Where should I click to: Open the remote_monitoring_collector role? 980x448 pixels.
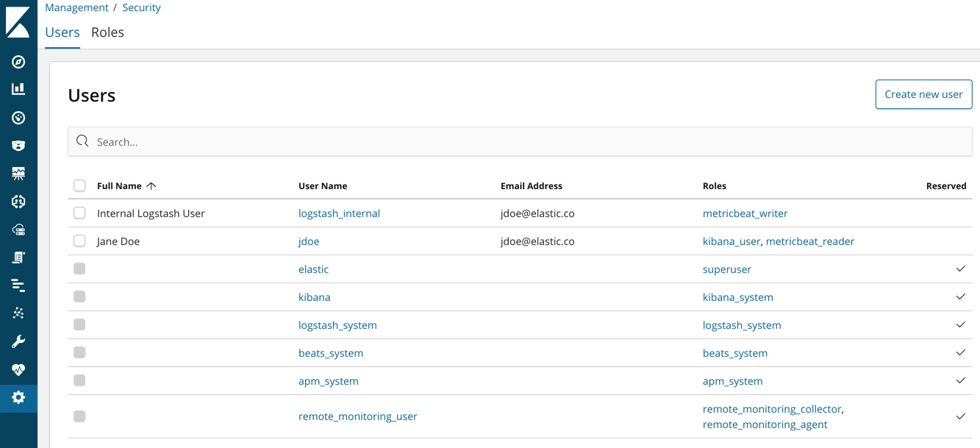(x=772, y=408)
